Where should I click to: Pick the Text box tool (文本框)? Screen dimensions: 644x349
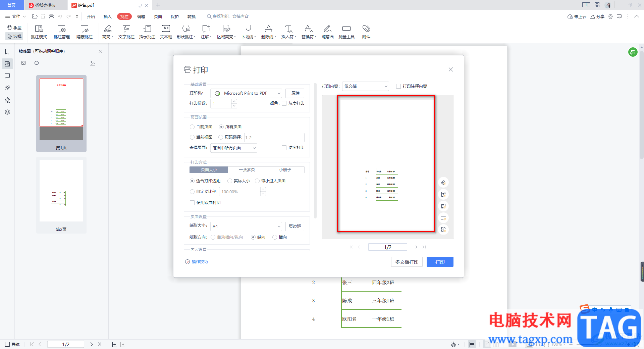click(x=166, y=32)
